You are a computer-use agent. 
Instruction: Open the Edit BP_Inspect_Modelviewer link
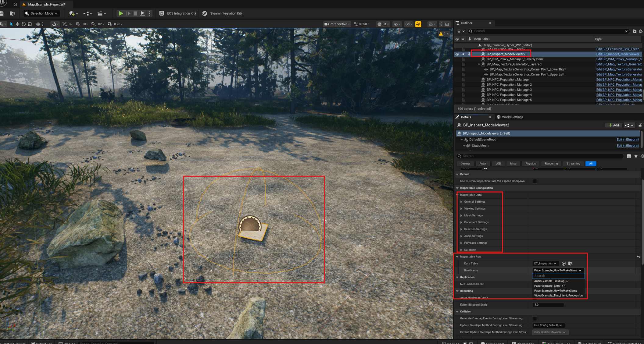click(617, 54)
